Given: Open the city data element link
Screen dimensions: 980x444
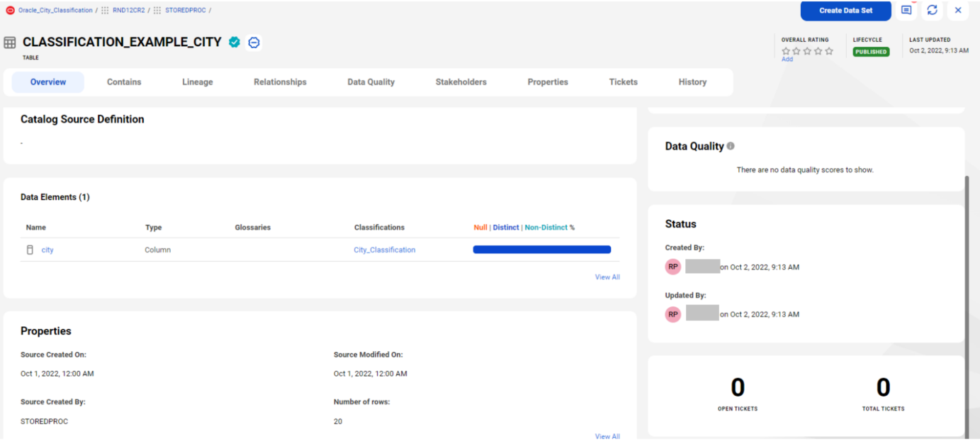Looking at the screenshot, I should (47, 250).
